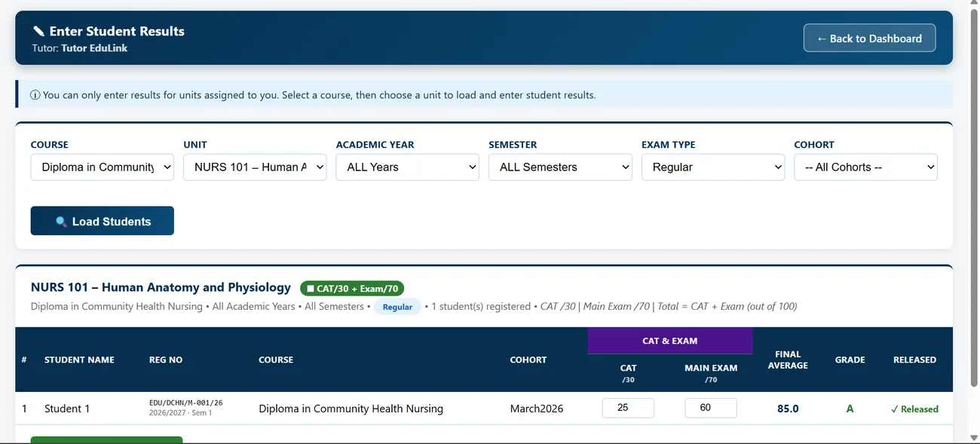The height and width of the screenshot is (444, 980).
Task: Open the Course dropdown
Action: 102,167
